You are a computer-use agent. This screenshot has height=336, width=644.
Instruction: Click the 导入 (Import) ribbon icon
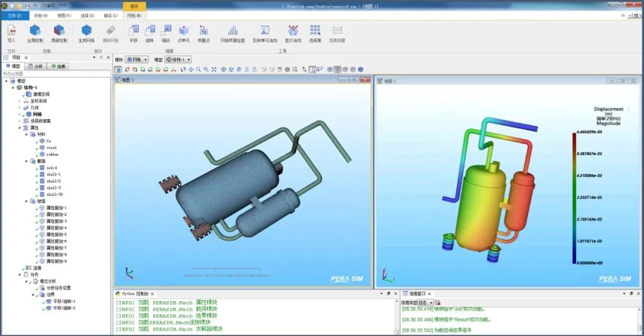(11, 32)
